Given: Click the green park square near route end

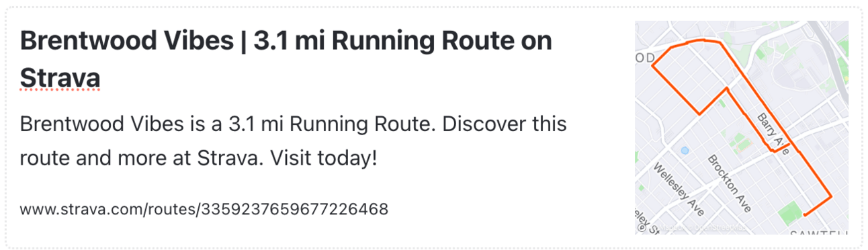Looking at the screenshot, I should [790, 211].
